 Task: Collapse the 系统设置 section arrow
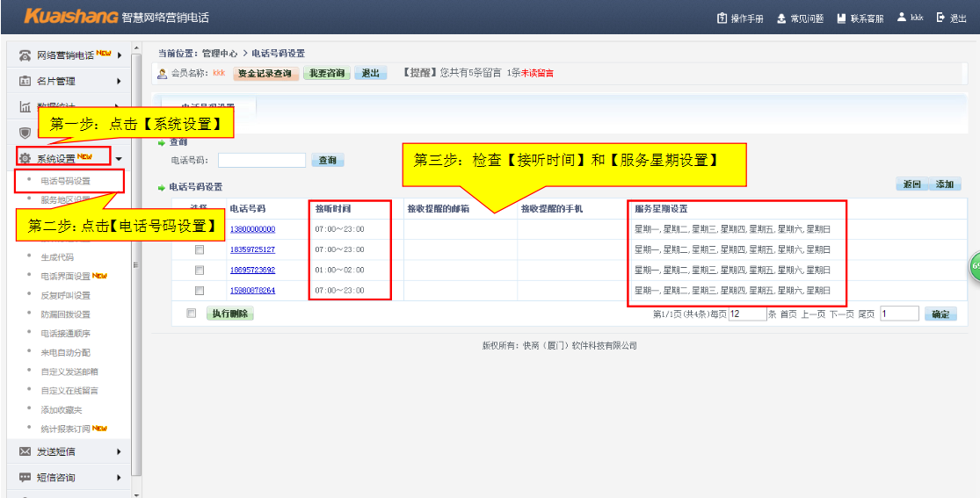pyautogui.click(x=119, y=159)
